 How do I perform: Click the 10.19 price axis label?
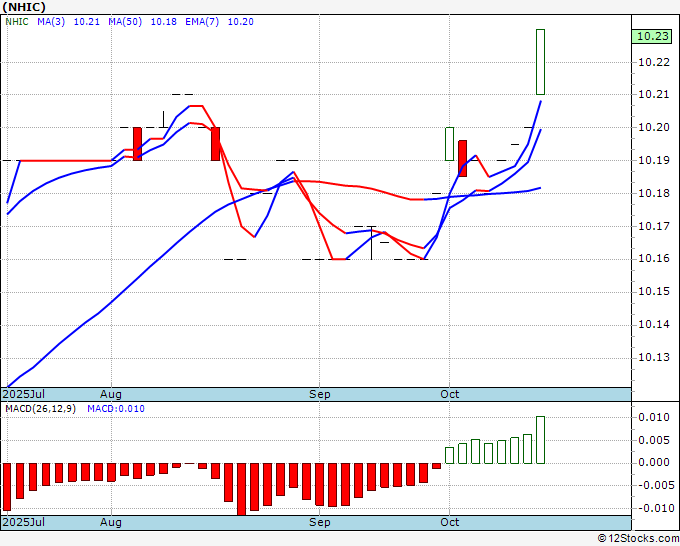point(654,160)
